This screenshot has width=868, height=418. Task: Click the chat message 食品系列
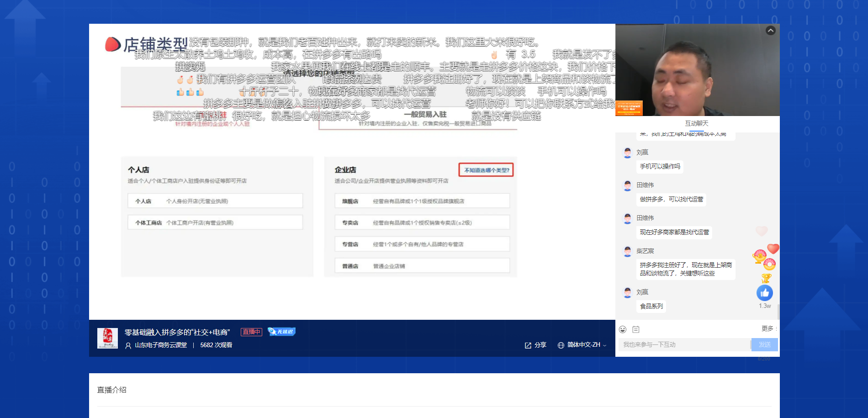click(651, 306)
